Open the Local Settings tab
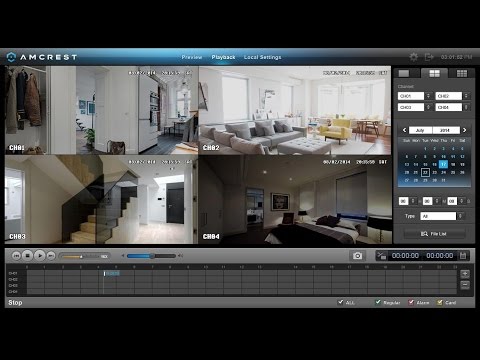Image resolution: width=480 pixels, height=360 pixels. pos(262,57)
